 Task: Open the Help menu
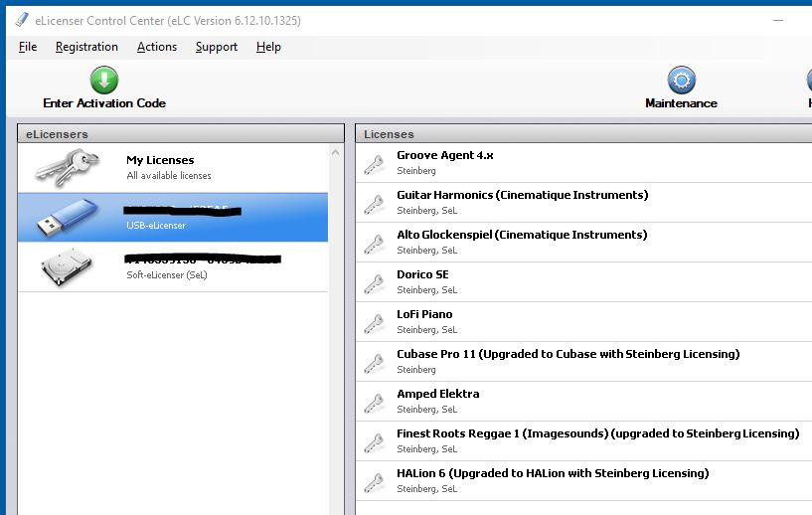click(x=268, y=47)
